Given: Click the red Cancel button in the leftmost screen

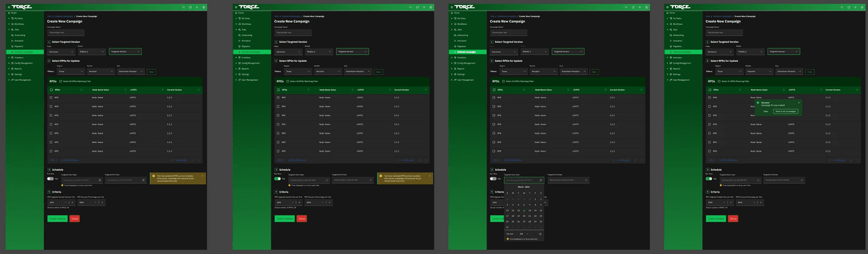Looking at the screenshot, I should (75, 219).
